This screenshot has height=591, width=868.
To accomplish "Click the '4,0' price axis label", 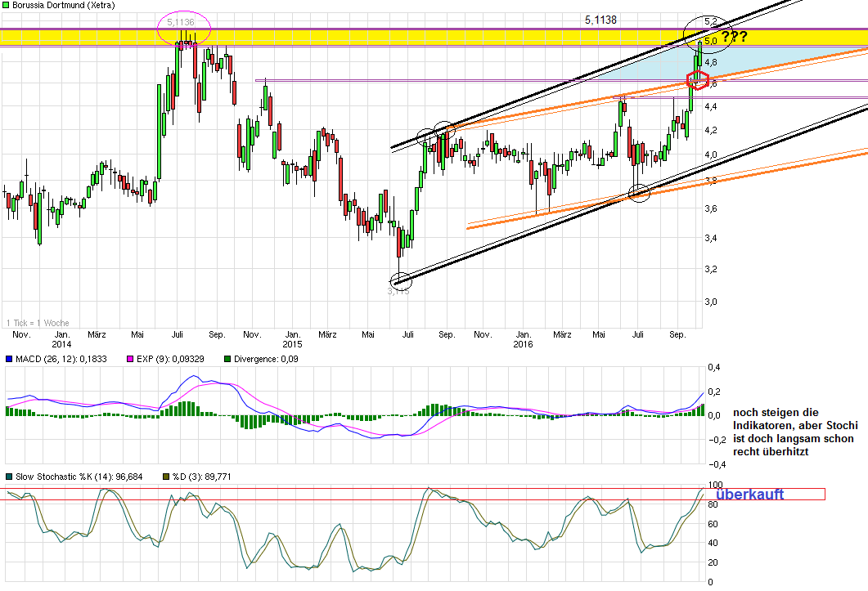I will [x=711, y=155].
